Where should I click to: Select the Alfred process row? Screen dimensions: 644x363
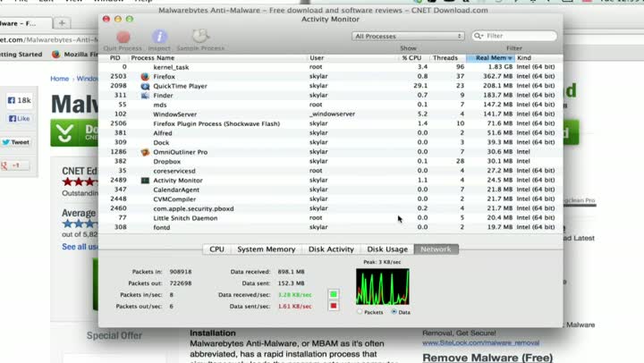[x=331, y=133]
